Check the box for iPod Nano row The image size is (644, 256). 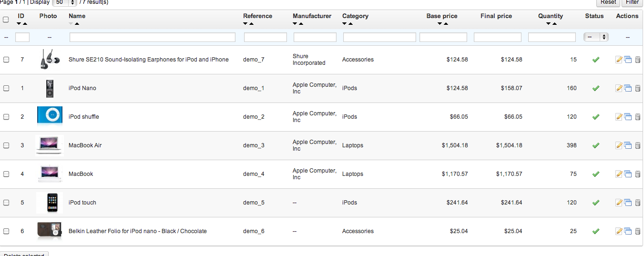point(6,88)
